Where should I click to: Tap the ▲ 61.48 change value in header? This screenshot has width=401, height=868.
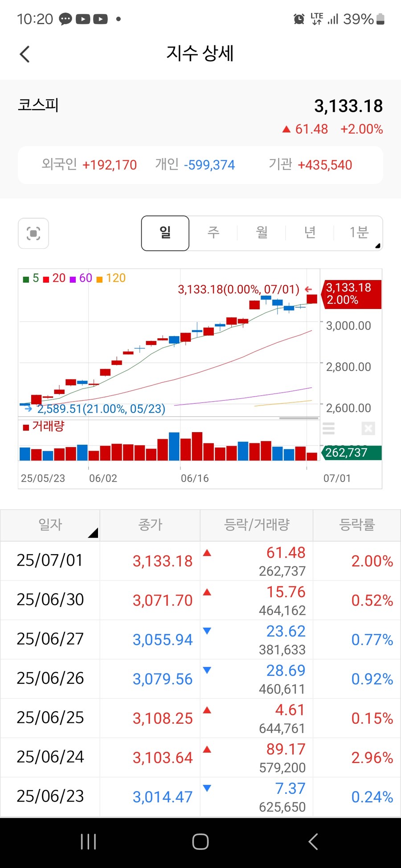pyautogui.click(x=305, y=129)
